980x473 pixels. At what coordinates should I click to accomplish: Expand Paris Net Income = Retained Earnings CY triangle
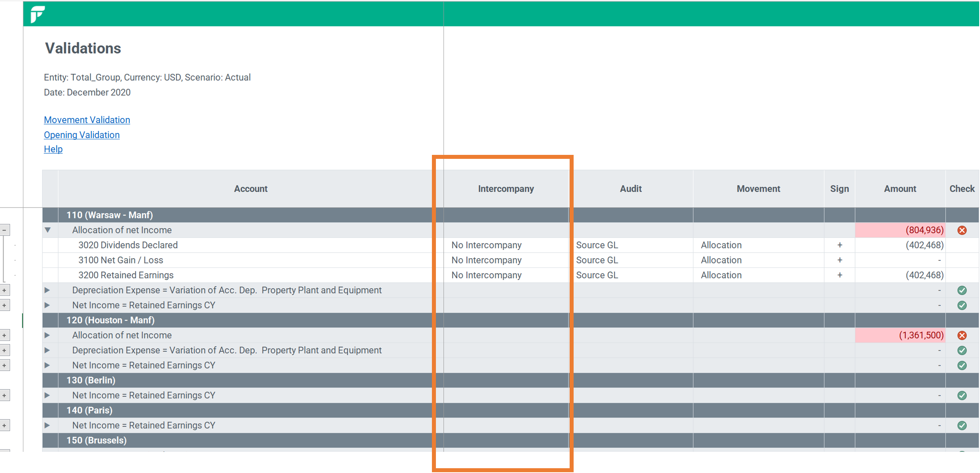(47, 426)
